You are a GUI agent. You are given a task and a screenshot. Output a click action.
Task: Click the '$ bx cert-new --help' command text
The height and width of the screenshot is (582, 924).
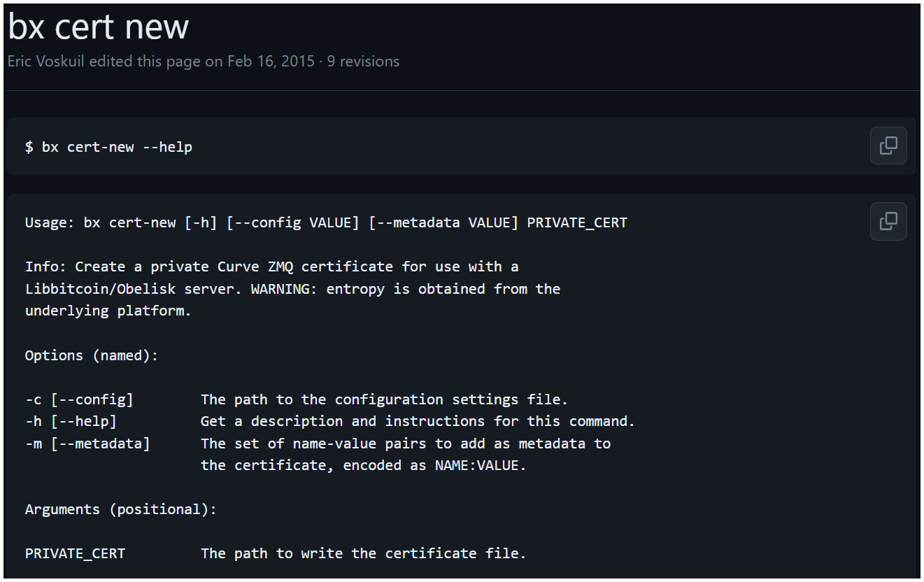108,147
